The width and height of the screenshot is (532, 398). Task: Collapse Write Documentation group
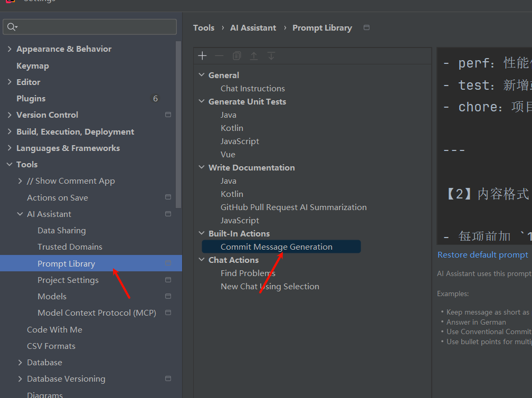pos(202,168)
